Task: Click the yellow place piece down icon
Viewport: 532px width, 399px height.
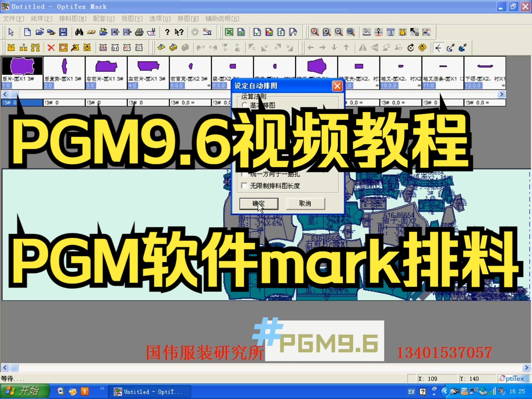Action: click(x=161, y=47)
